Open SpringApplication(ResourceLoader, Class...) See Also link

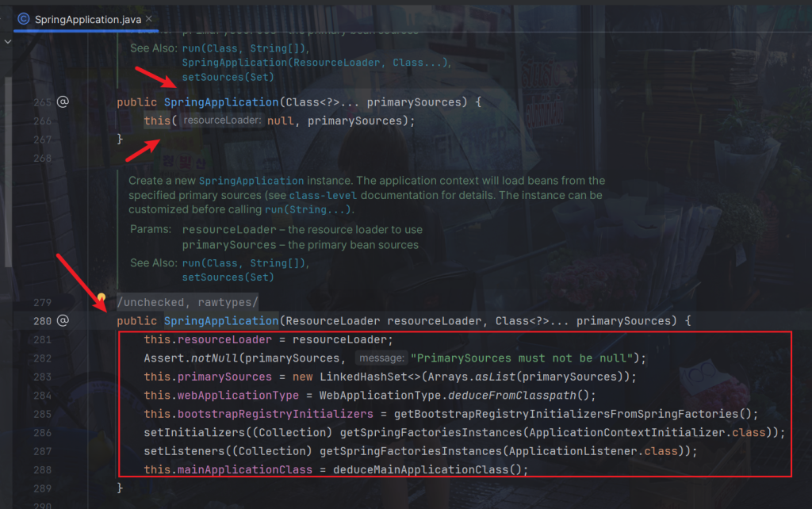[316, 63]
